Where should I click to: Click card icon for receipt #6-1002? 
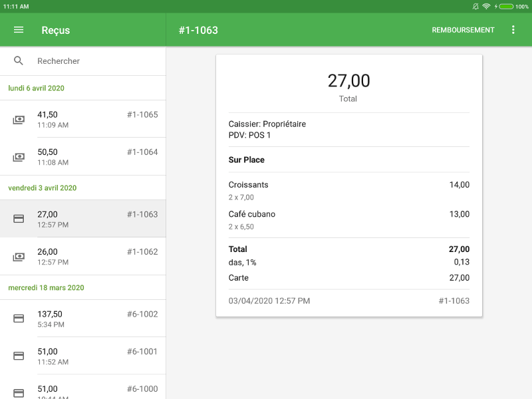click(x=19, y=319)
